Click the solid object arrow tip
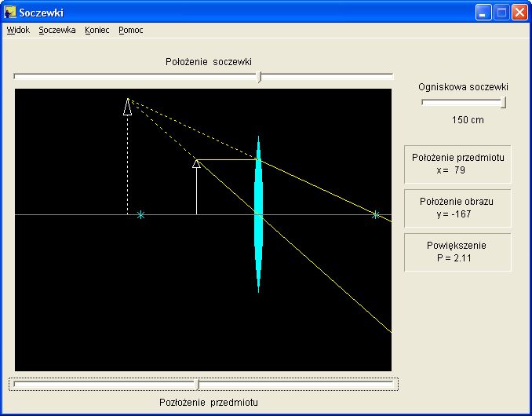Image resolution: width=532 pixels, height=416 pixels. tap(196, 163)
